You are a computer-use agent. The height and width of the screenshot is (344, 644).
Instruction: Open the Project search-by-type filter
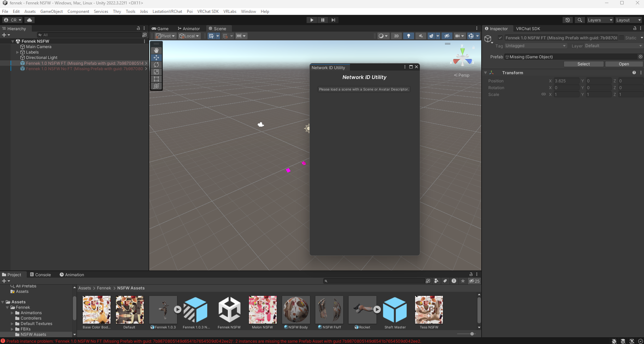(436, 281)
